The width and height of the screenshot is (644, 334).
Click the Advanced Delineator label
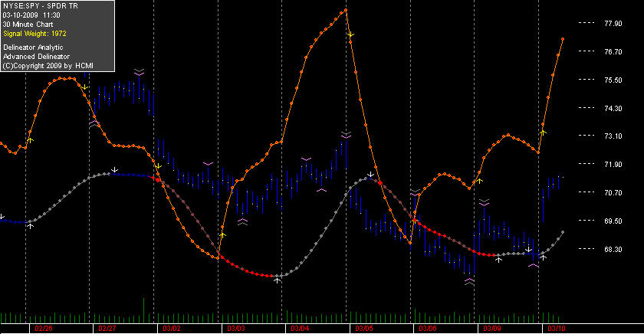37,57
